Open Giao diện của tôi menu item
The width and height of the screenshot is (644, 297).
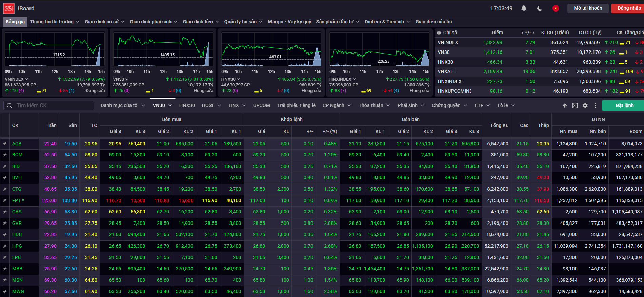coord(434,22)
